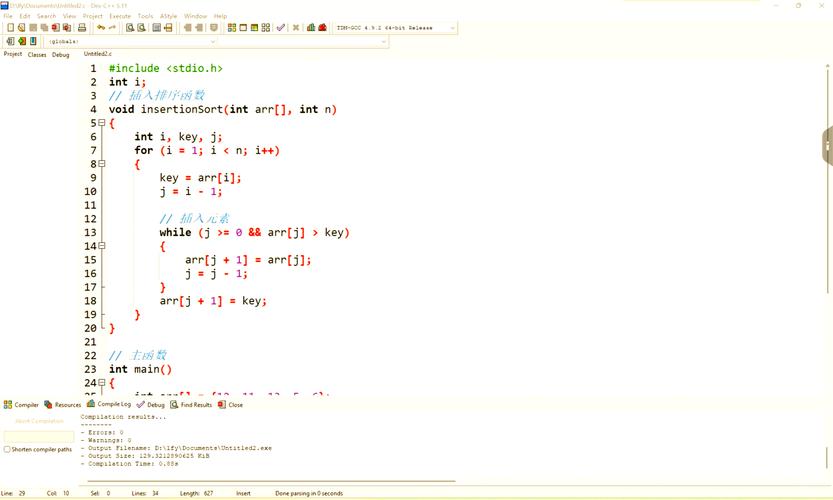
Task: Switch to the Classes tab
Action: pyautogui.click(x=37, y=54)
